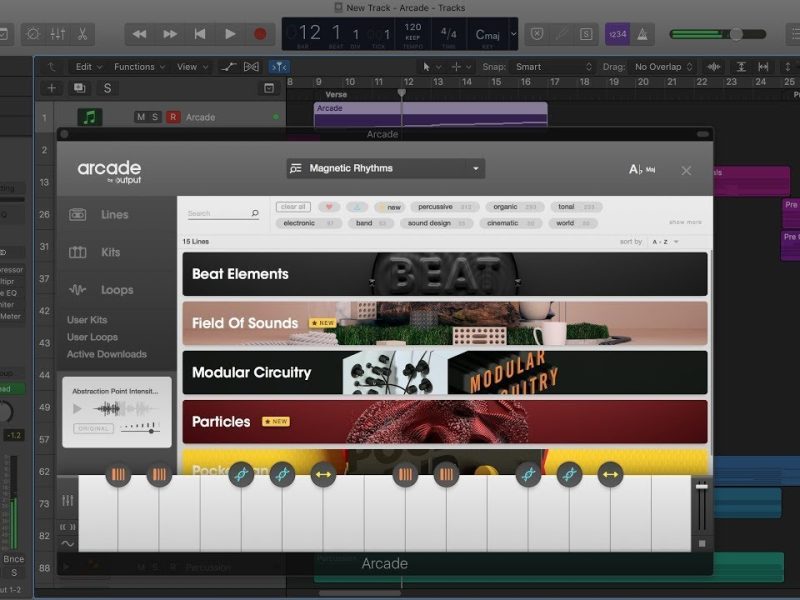Open the Beat Elements line

tap(445, 274)
